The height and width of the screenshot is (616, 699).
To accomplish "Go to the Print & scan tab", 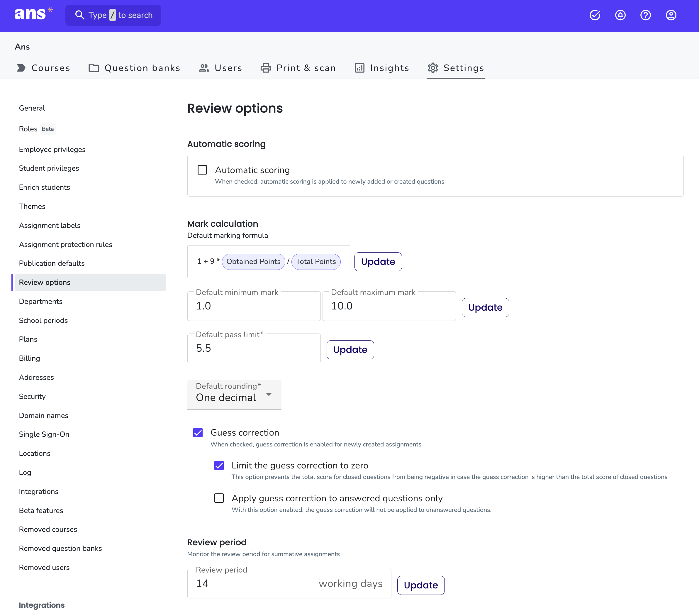I will [298, 68].
